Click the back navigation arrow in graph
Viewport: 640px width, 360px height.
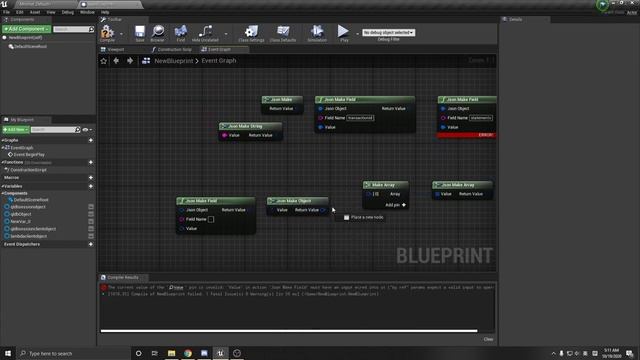click(x=116, y=61)
